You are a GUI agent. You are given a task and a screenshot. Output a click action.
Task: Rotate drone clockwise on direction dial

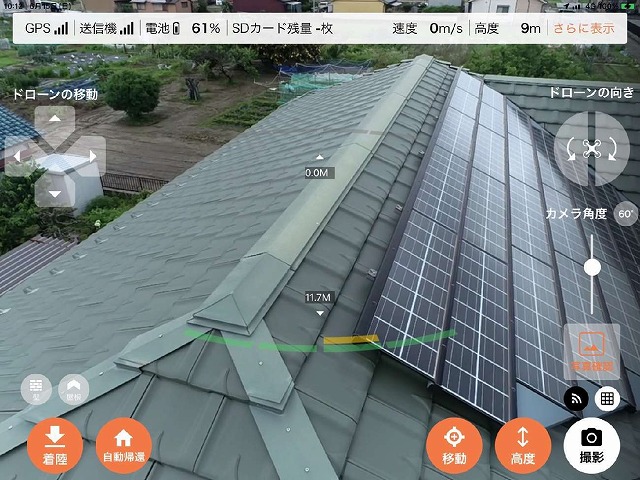click(x=612, y=149)
